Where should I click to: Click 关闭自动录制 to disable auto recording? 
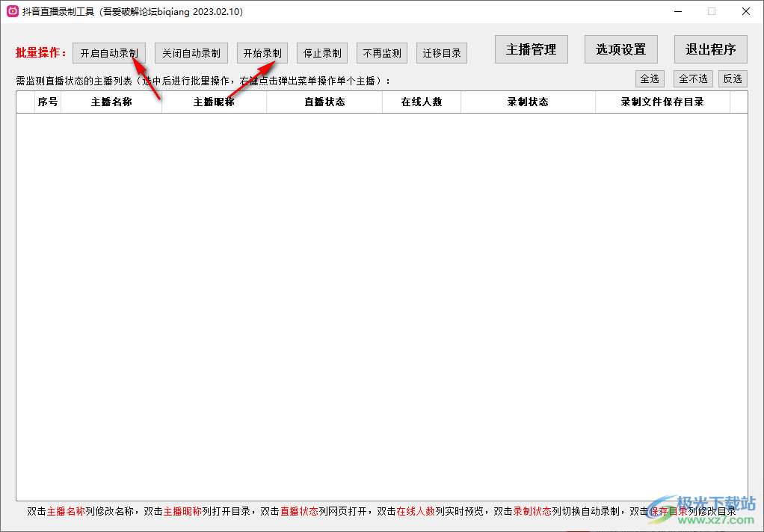[x=191, y=52]
